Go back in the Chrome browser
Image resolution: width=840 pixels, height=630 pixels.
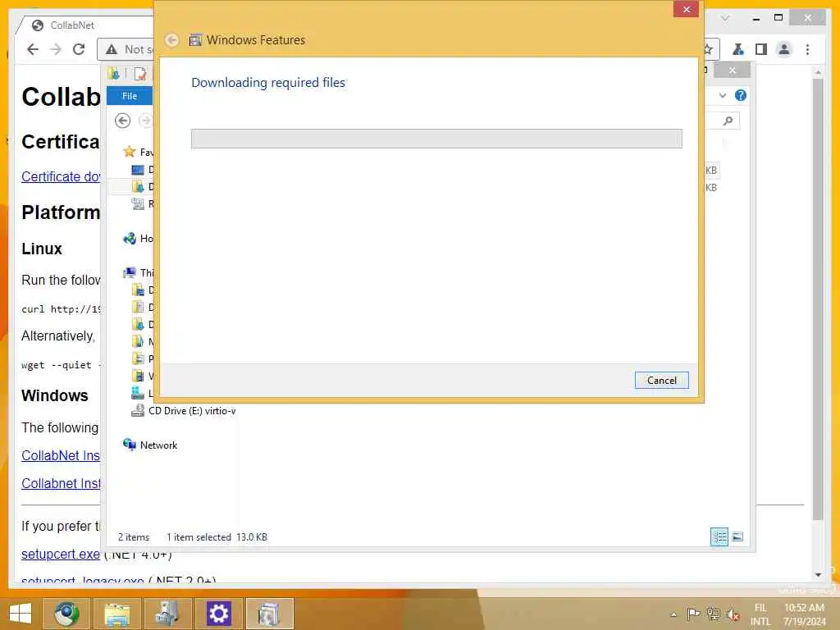33,49
